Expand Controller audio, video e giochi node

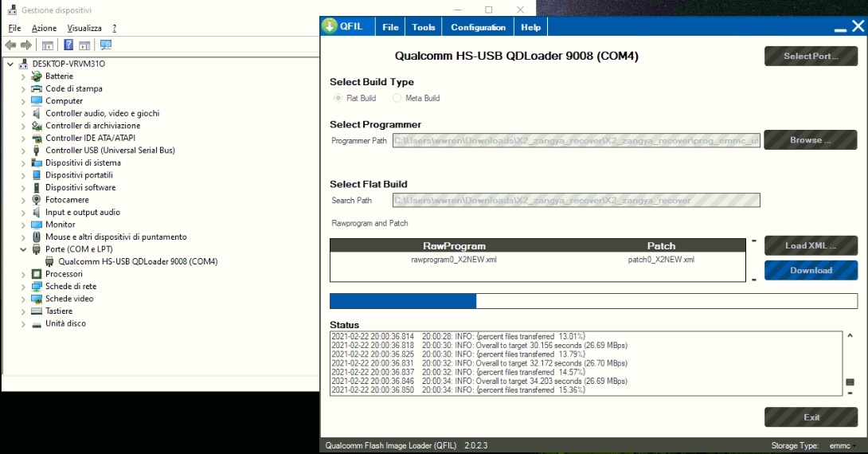[23, 113]
